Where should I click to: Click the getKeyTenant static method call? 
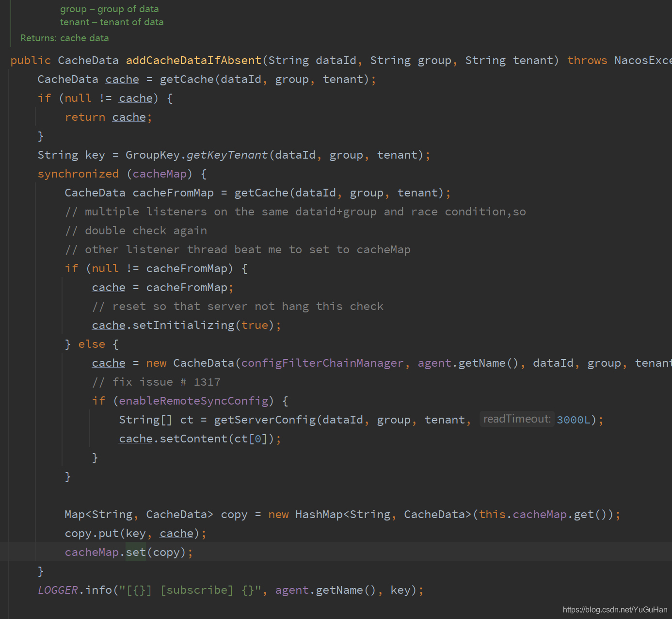pyautogui.click(x=227, y=155)
